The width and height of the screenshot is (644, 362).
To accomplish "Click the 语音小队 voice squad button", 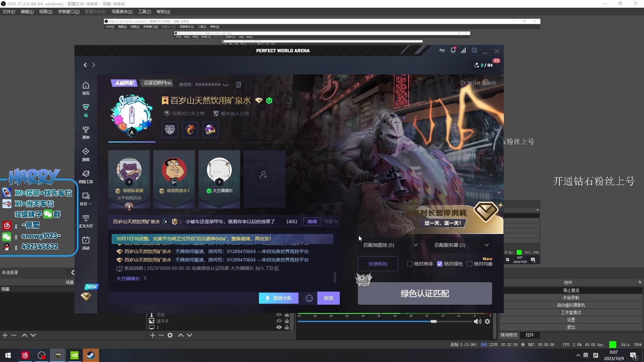I will 279,298.
